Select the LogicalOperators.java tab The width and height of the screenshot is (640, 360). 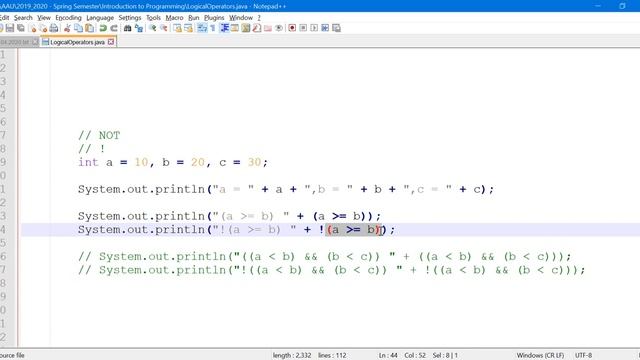coord(77,42)
